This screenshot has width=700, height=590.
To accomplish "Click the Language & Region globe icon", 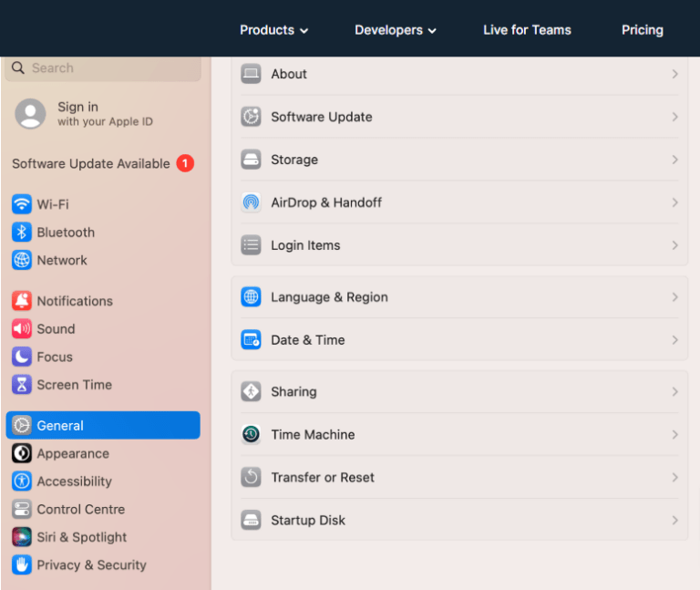I will click(251, 297).
